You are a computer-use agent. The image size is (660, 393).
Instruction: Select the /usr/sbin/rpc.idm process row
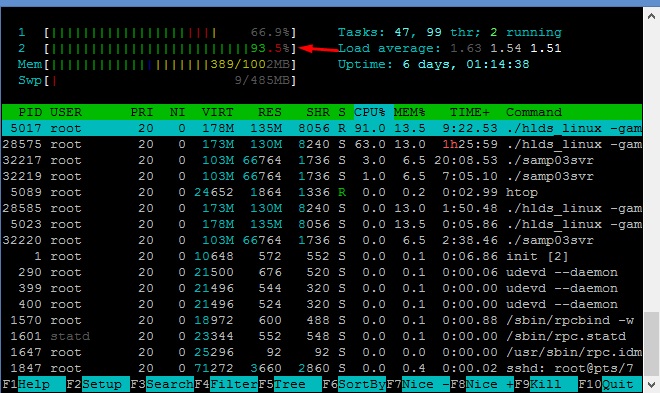[322, 352]
